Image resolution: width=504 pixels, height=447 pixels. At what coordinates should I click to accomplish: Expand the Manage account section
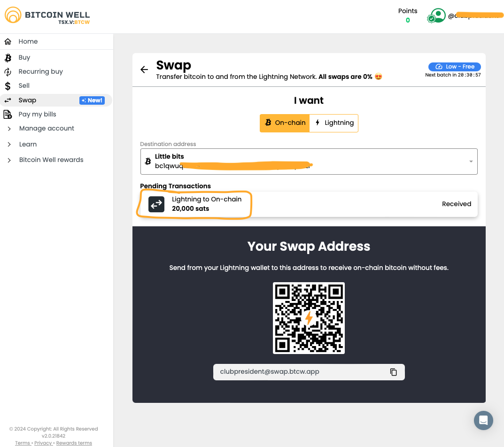click(47, 128)
